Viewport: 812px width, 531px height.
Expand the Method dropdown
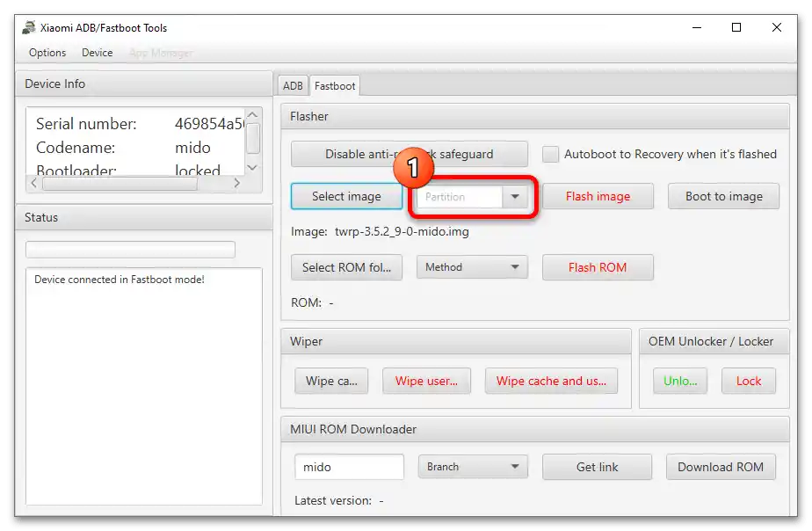pyautogui.click(x=472, y=267)
